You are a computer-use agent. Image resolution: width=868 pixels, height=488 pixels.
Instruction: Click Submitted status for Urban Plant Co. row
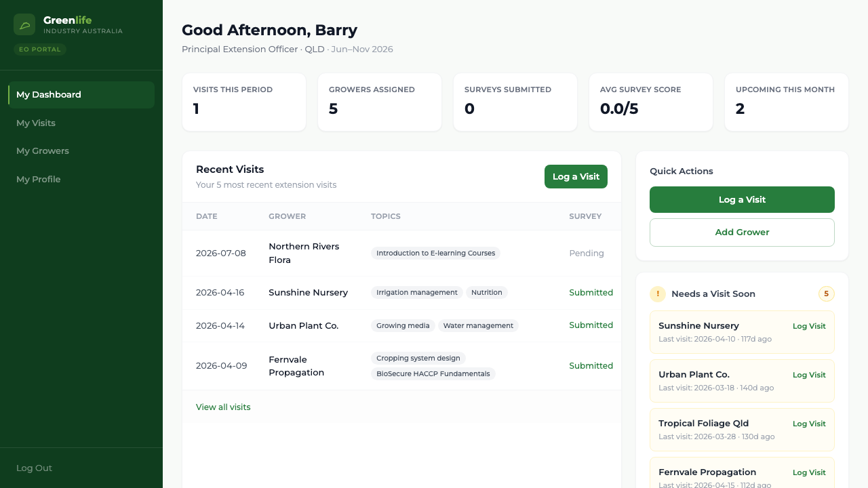591,325
